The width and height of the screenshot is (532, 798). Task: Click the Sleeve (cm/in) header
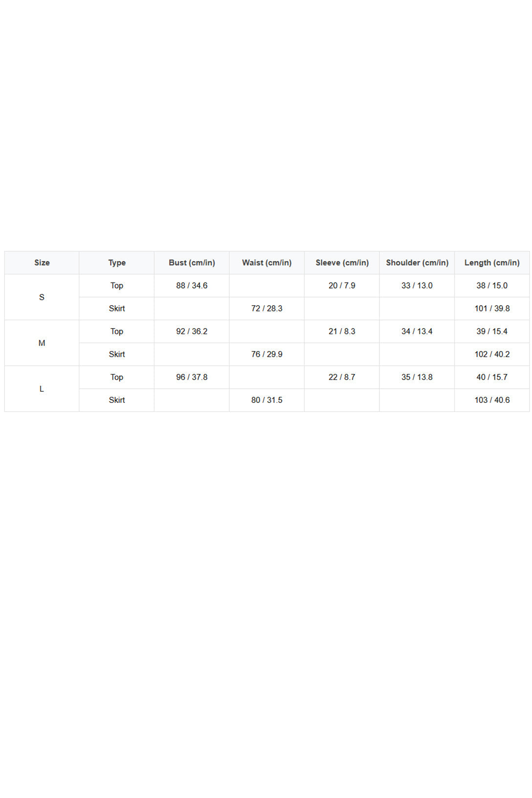(342, 263)
